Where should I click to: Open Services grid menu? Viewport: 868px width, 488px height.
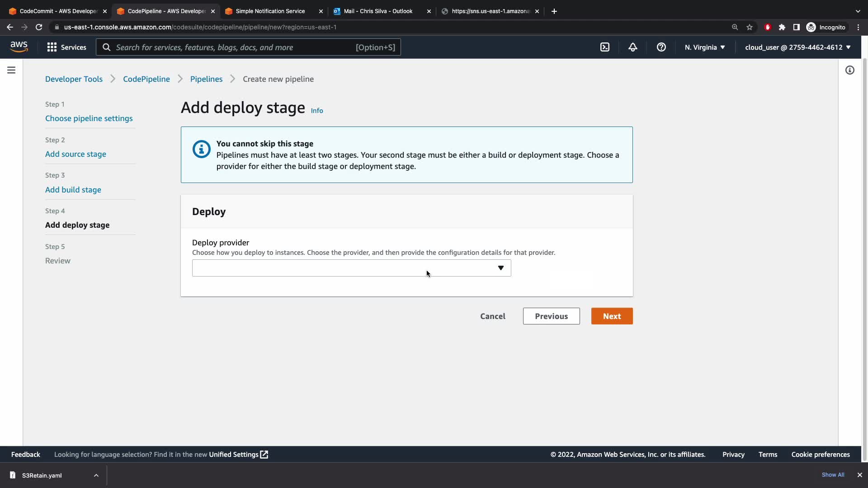coord(66,47)
